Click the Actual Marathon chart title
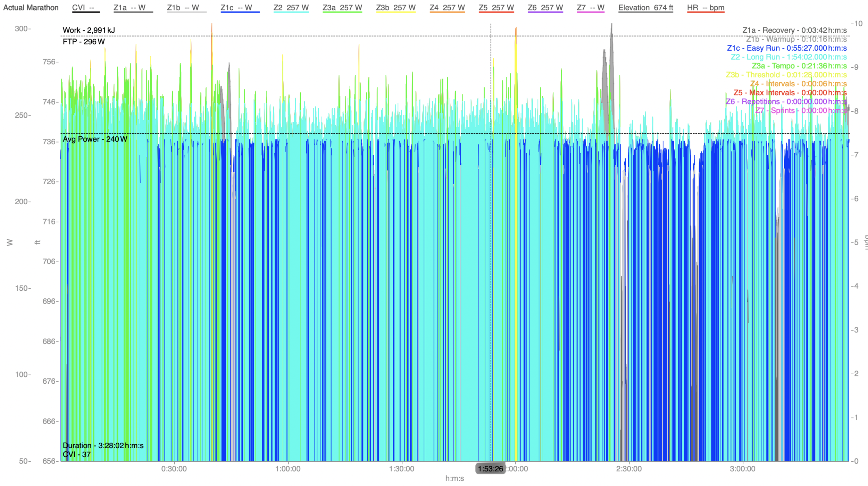Image resolution: width=868 pixels, height=486 pixels. 31,8
